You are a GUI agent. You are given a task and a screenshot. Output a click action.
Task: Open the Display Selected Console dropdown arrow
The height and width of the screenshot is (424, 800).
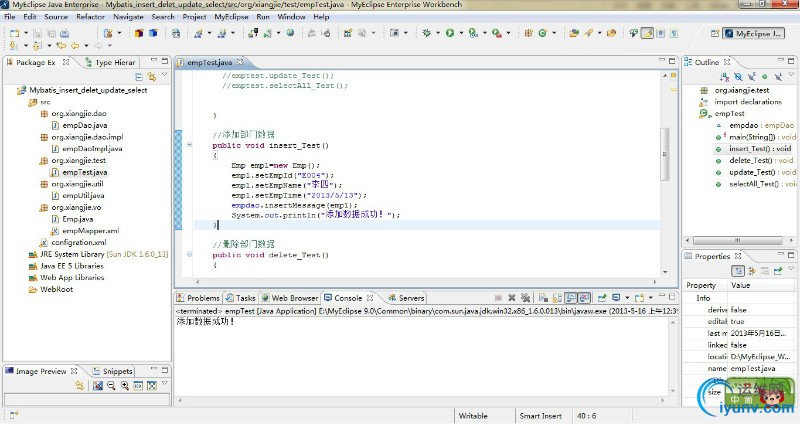(x=627, y=297)
